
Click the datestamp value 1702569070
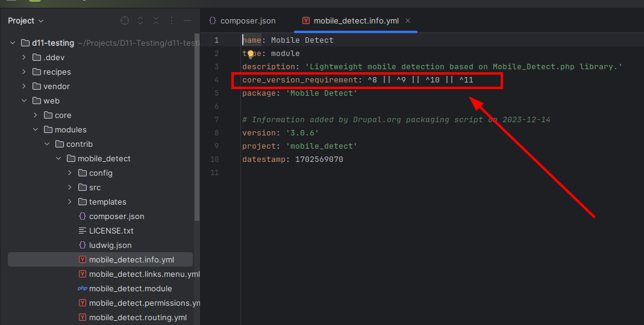click(319, 159)
